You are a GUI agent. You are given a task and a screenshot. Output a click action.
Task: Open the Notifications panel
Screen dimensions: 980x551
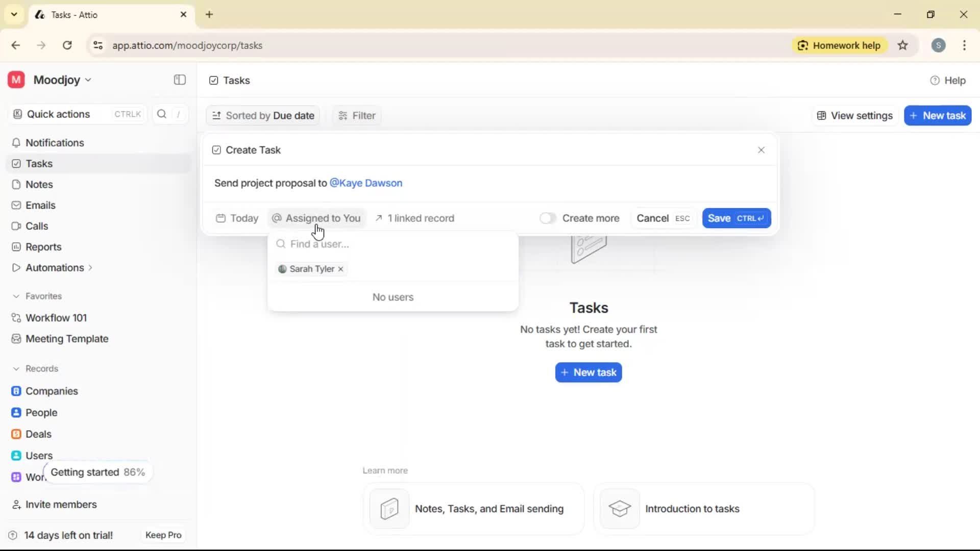55,143
